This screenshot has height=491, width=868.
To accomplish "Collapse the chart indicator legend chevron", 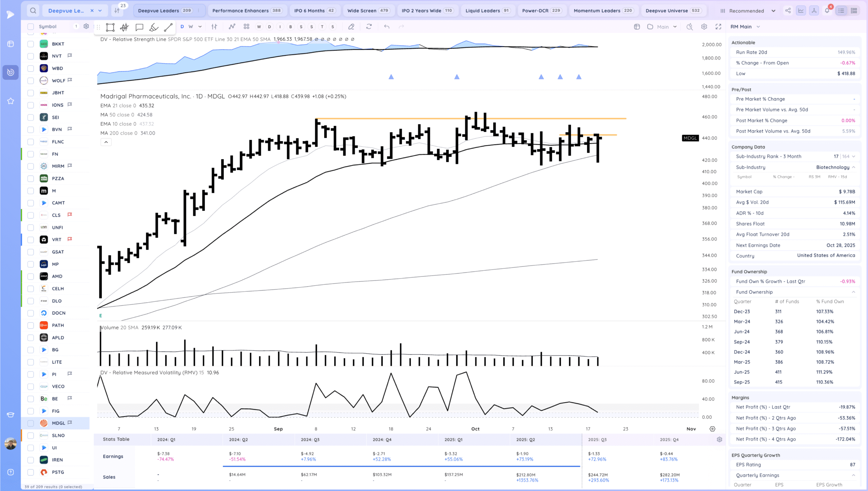I will point(106,142).
